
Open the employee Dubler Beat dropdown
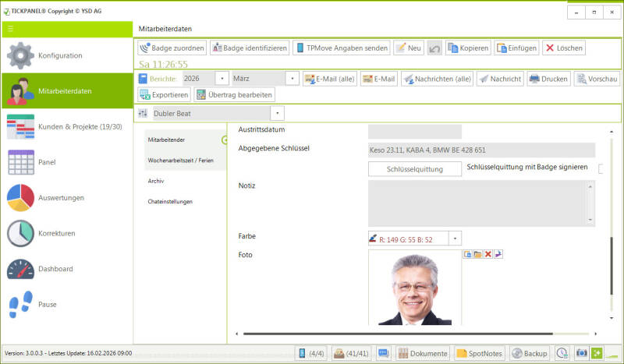(278, 113)
